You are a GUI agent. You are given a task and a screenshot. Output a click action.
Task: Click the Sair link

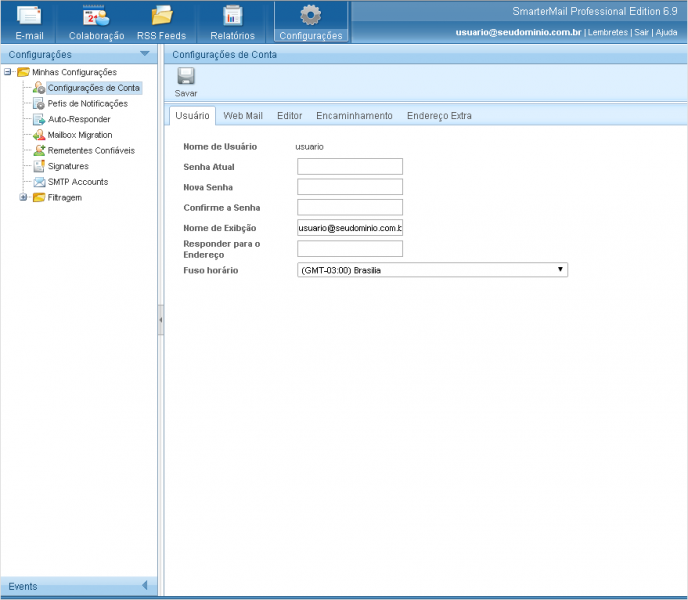click(641, 32)
